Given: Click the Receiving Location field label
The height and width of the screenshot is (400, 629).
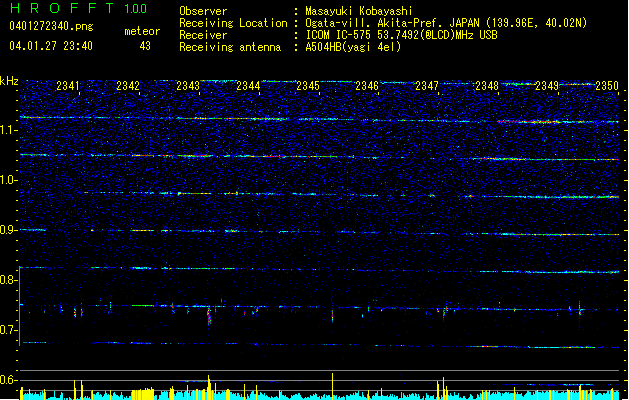Looking at the screenshot, I should [x=233, y=23].
